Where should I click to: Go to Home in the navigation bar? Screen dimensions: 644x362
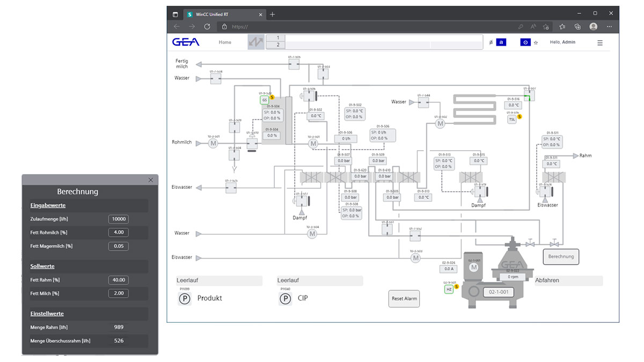point(225,42)
